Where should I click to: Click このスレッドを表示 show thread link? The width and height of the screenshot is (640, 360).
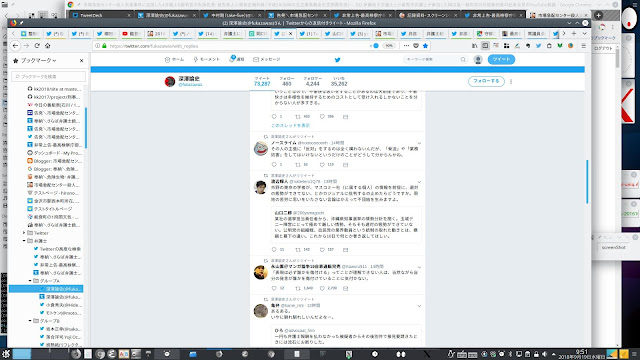click(x=291, y=125)
